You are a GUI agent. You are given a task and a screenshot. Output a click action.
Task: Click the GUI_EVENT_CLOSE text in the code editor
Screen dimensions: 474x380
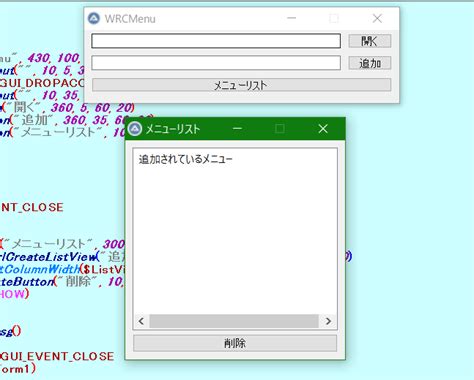coord(57,356)
